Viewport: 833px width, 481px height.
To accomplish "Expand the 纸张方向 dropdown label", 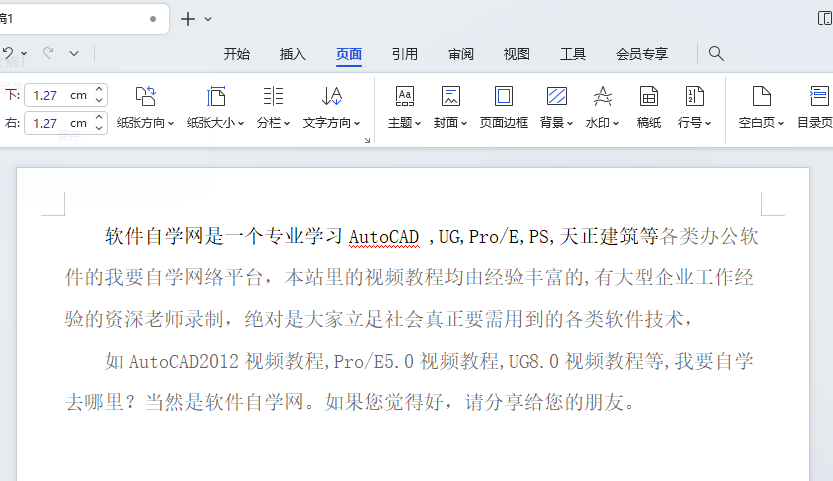I will pyautogui.click(x=146, y=123).
